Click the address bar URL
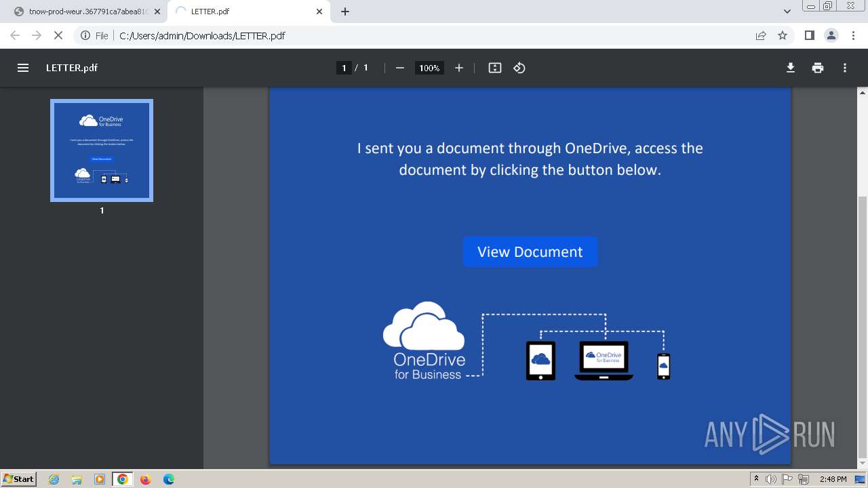868x488 pixels. click(202, 35)
